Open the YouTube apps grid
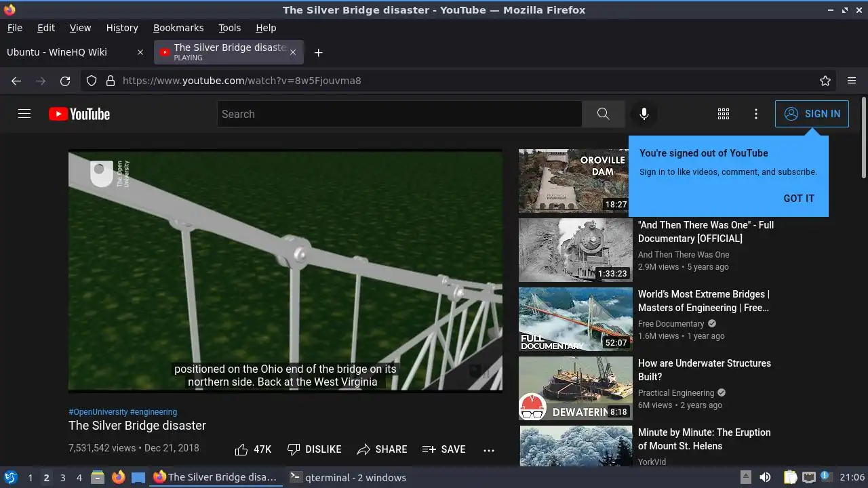This screenshot has height=488, width=868. click(x=724, y=114)
